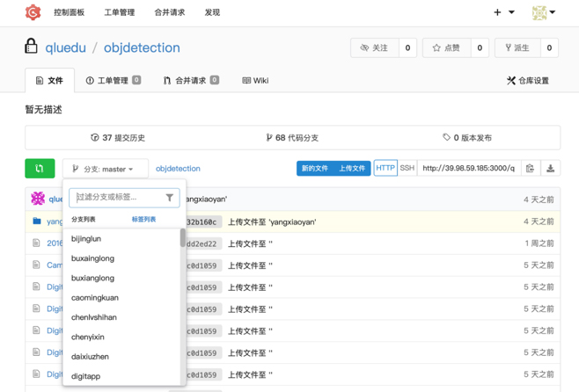Open the branch master dropdown
This screenshot has width=579, height=392.
[106, 169]
